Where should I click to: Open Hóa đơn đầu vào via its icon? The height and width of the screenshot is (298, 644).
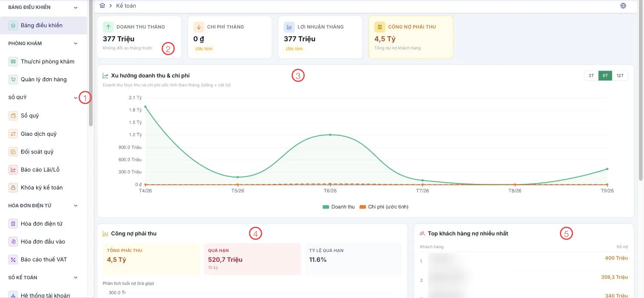pyautogui.click(x=13, y=242)
